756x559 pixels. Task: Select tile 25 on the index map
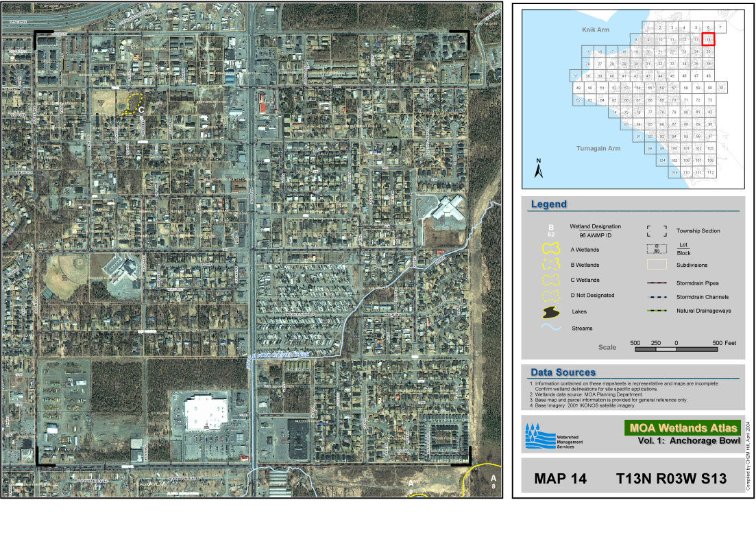(x=709, y=51)
